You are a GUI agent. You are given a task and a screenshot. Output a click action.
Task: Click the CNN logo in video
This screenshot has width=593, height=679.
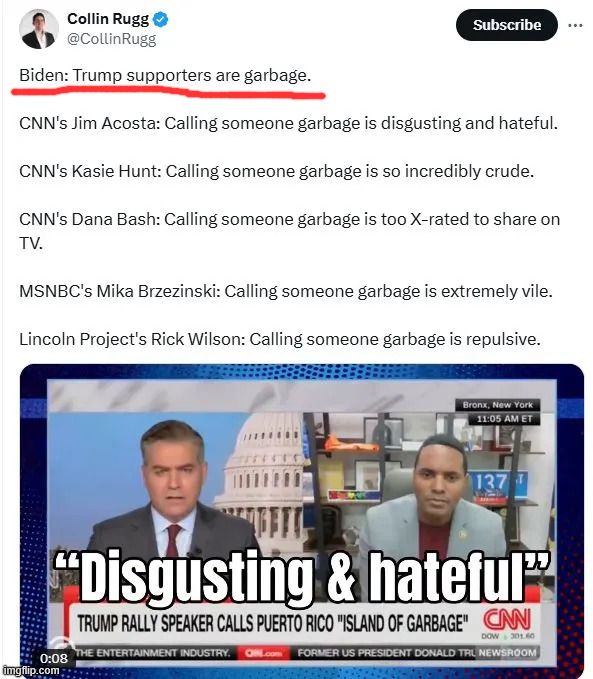[x=507, y=620]
